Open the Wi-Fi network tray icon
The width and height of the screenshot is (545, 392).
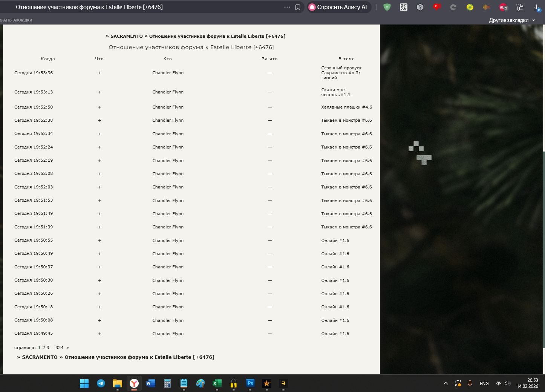499,384
